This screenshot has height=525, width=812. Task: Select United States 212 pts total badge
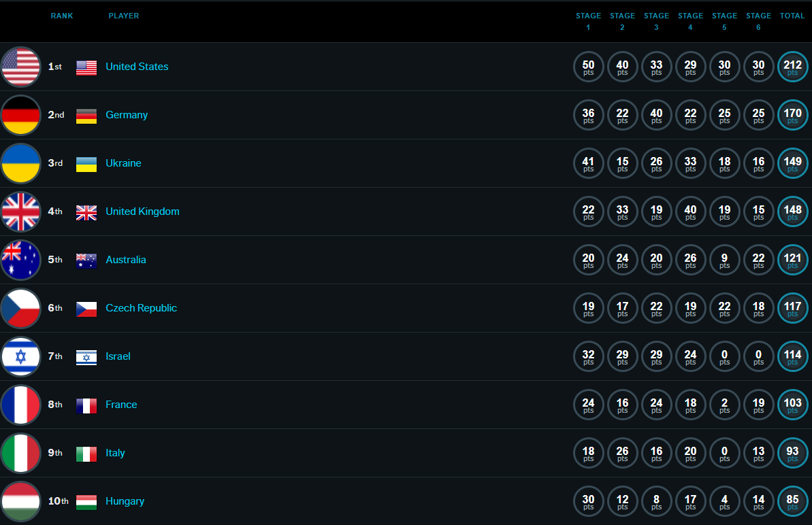click(x=793, y=67)
